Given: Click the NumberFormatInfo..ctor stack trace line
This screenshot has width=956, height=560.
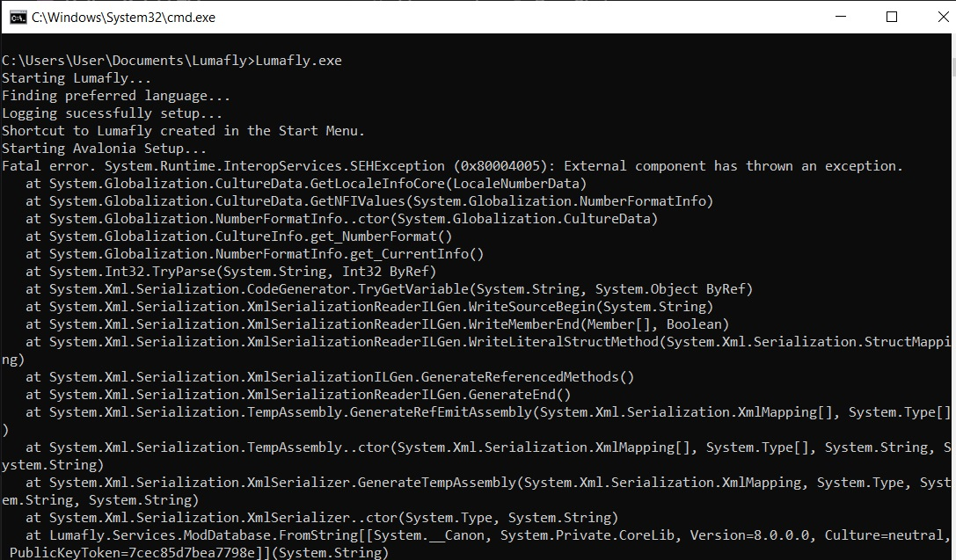Looking at the screenshot, I should [341, 219].
